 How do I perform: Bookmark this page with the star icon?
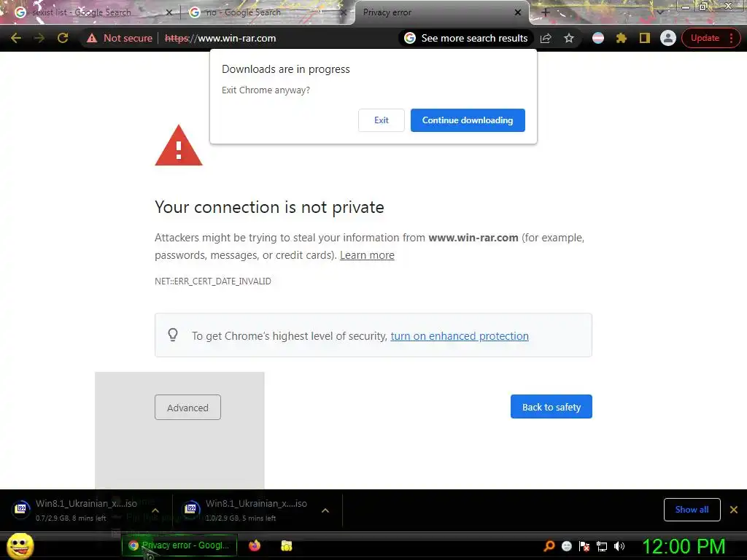569,38
